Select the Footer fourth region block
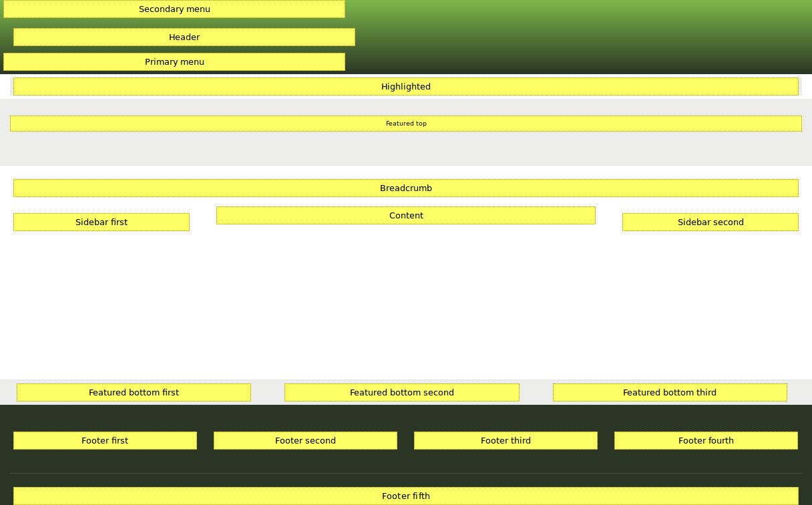 point(706,441)
